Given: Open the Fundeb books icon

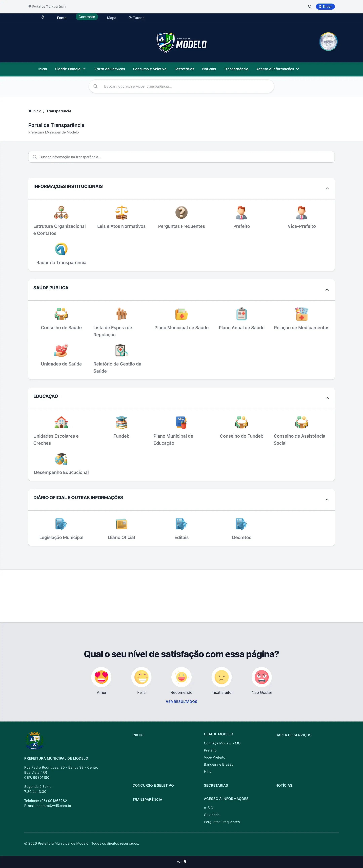Looking at the screenshot, I should [x=122, y=422].
